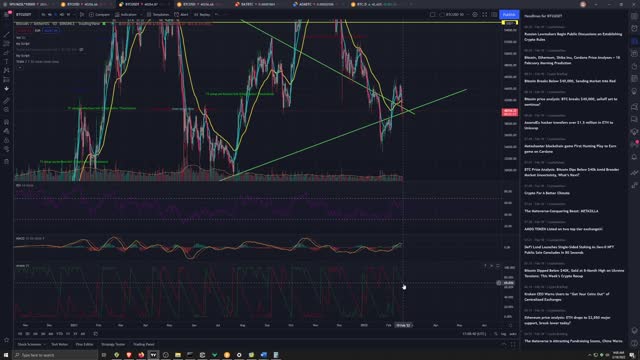Click the Publish button
Viewport: 640px width, 360px height.
coord(509,15)
